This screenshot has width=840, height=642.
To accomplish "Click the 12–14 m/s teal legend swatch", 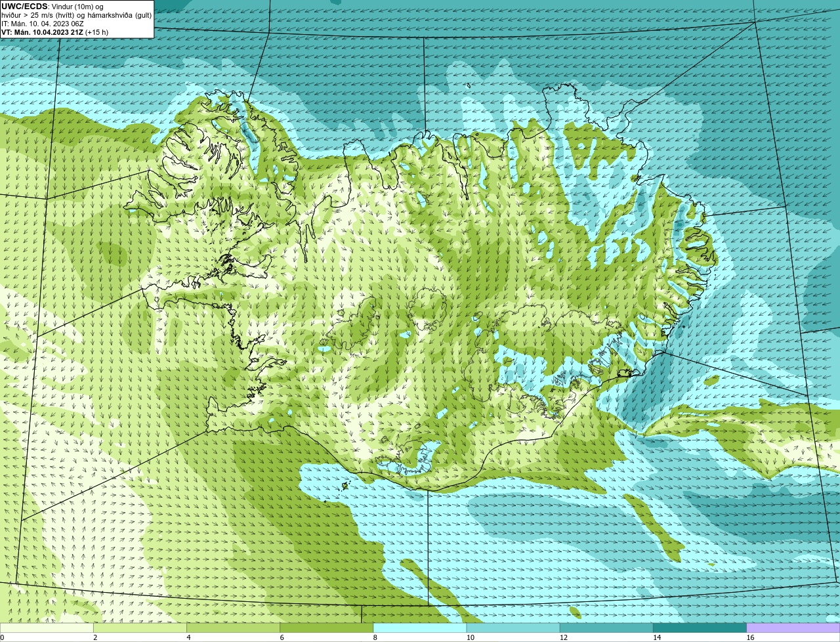I will (606, 628).
